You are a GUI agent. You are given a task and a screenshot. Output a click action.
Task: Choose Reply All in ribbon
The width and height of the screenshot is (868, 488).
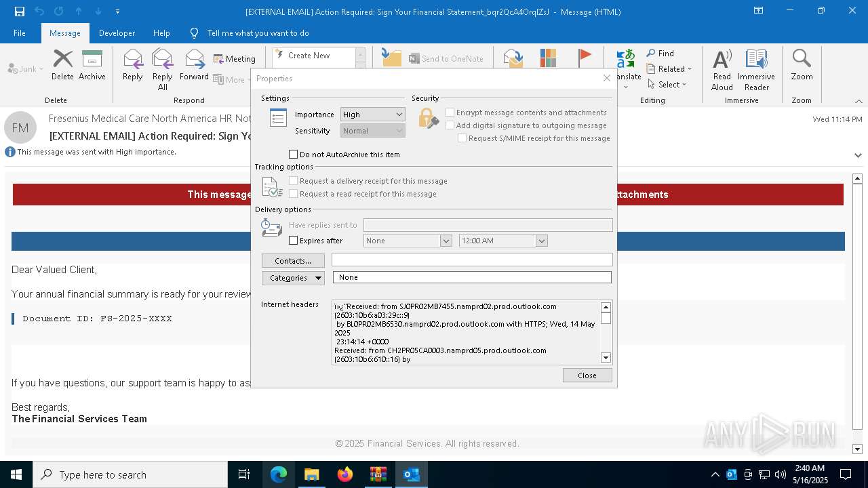coord(163,69)
